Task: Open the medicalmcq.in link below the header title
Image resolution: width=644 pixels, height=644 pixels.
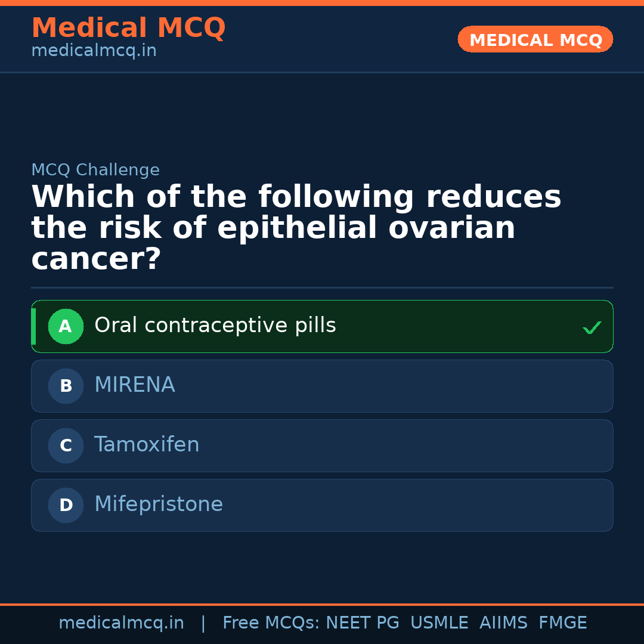Action: pyautogui.click(x=94, y=51)
